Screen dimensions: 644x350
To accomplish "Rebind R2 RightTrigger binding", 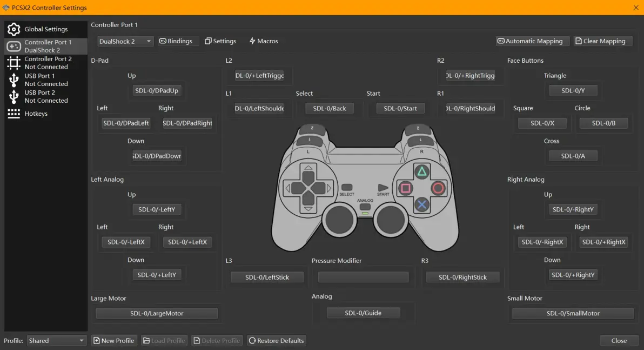I will tap(470, 76).
